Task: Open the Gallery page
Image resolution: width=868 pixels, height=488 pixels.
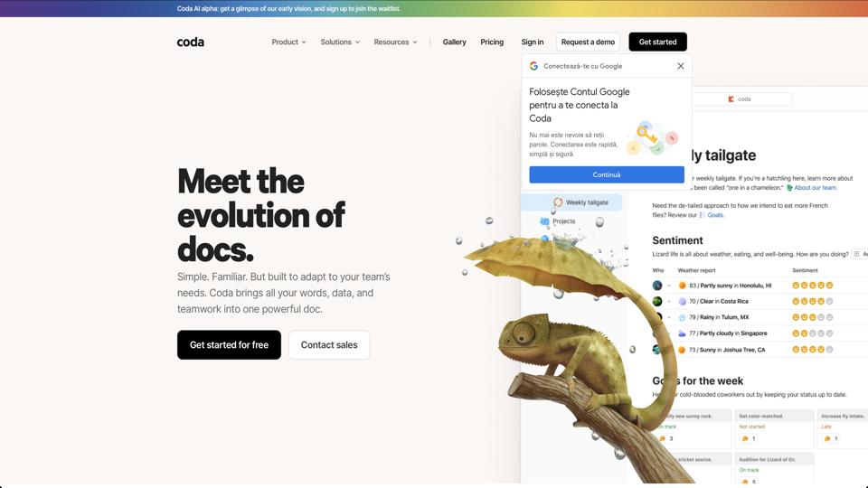Action: click(x=455, y=42)
